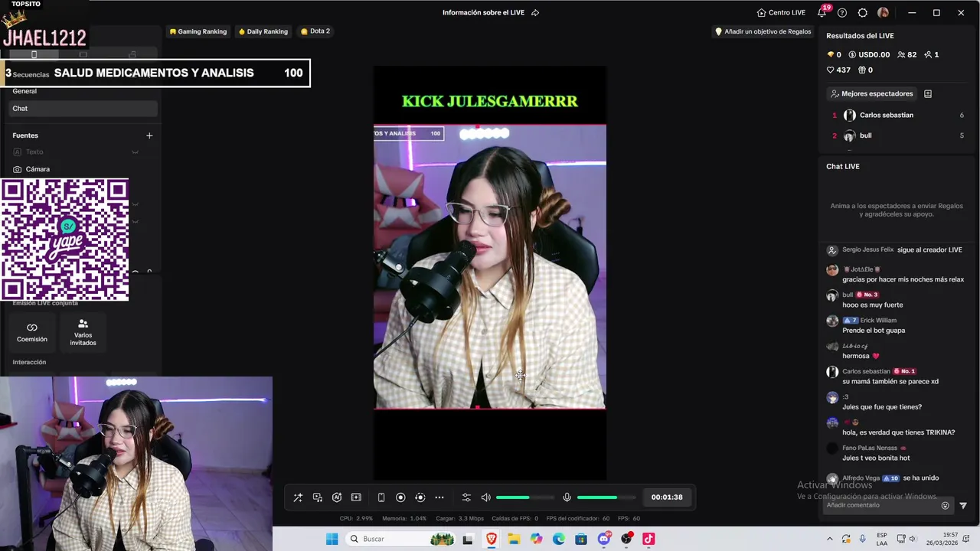Viewport: 980px width, 551px height.
Task: Select the Gaming Ranking tag
Action: [x=198, y=31]
